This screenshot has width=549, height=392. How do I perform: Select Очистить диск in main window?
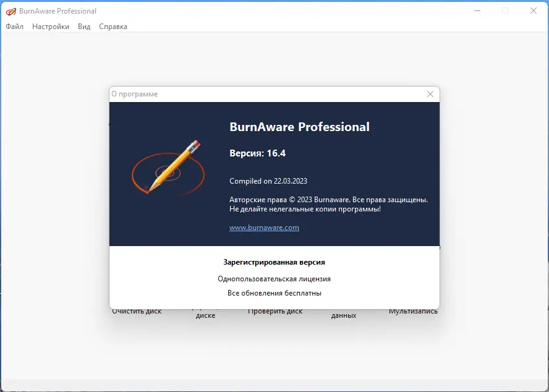point(137,312)
